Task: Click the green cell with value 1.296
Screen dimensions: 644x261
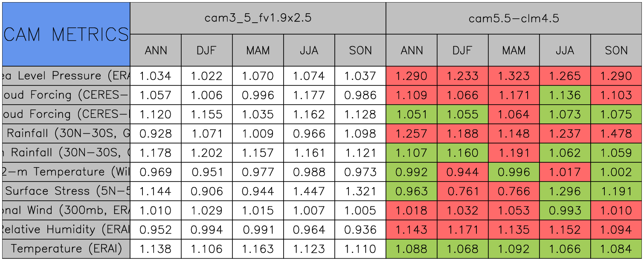Action: coord(565,191)
